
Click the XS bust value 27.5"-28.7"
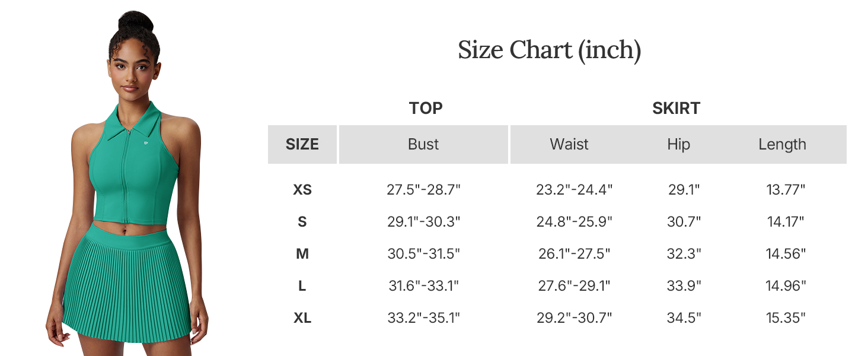tap(423, 190)
